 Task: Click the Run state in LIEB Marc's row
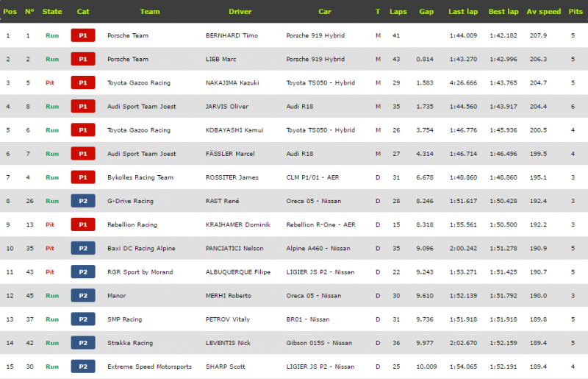point(52,59)
